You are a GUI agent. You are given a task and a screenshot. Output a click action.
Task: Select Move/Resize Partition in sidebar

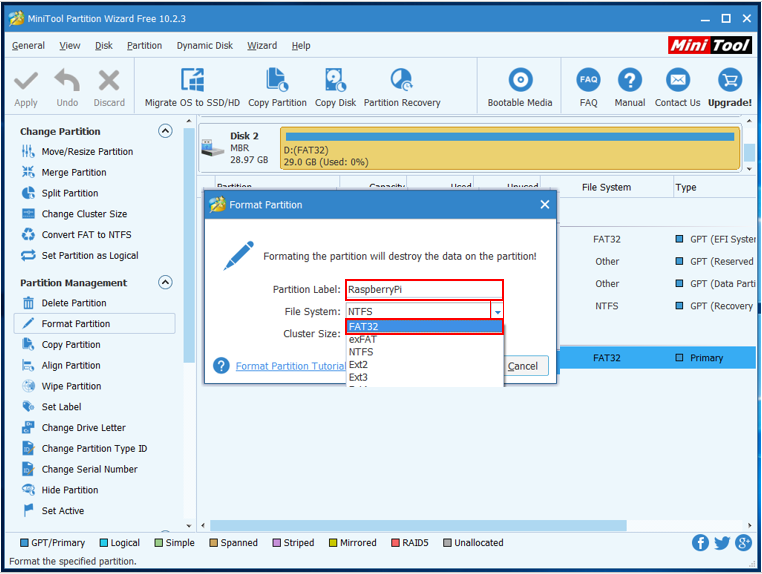tap(87, 152)
